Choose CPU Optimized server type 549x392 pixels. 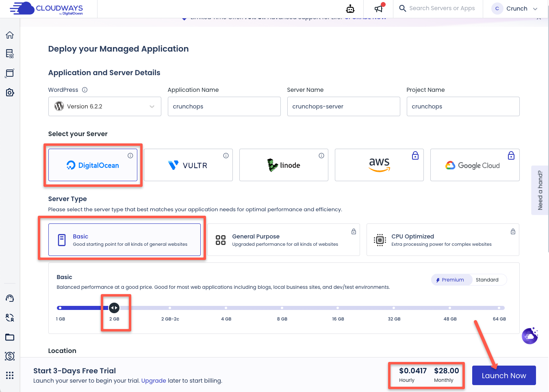(443, 240)
